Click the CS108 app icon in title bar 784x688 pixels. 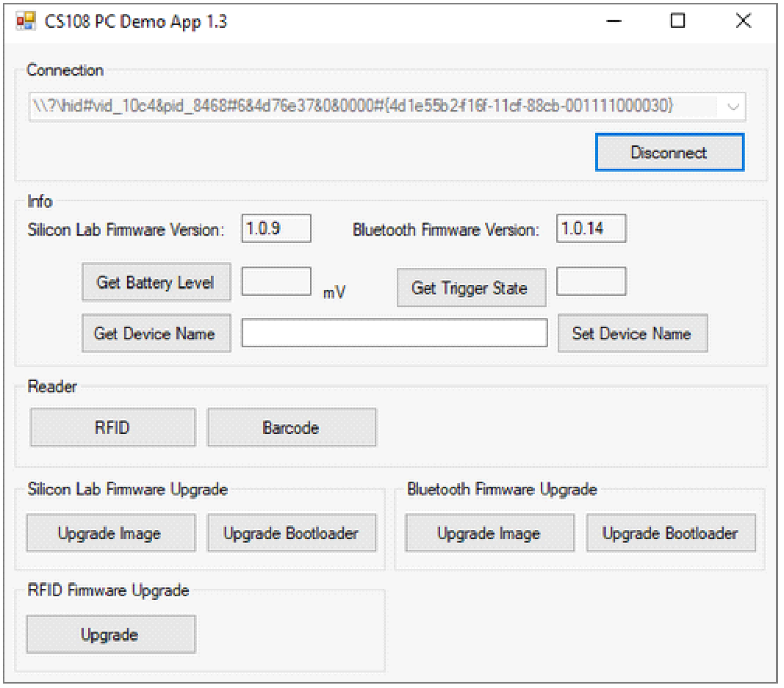tap(26, 21)
